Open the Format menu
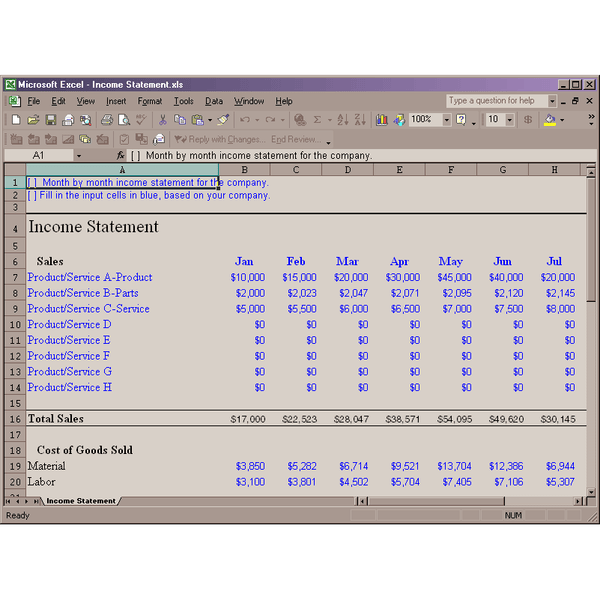This screenshot has height=600, width=600. (x=149, y=101)
